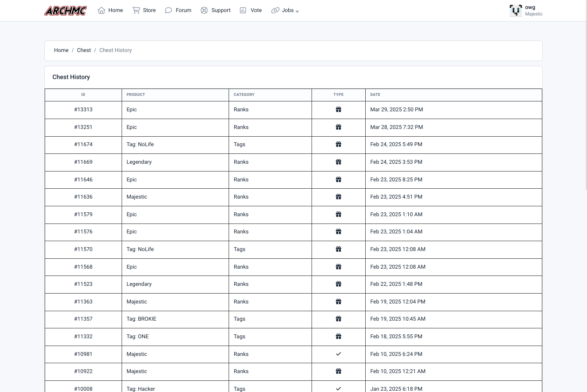Open the Forum navbar menu item

pos(178,10)
